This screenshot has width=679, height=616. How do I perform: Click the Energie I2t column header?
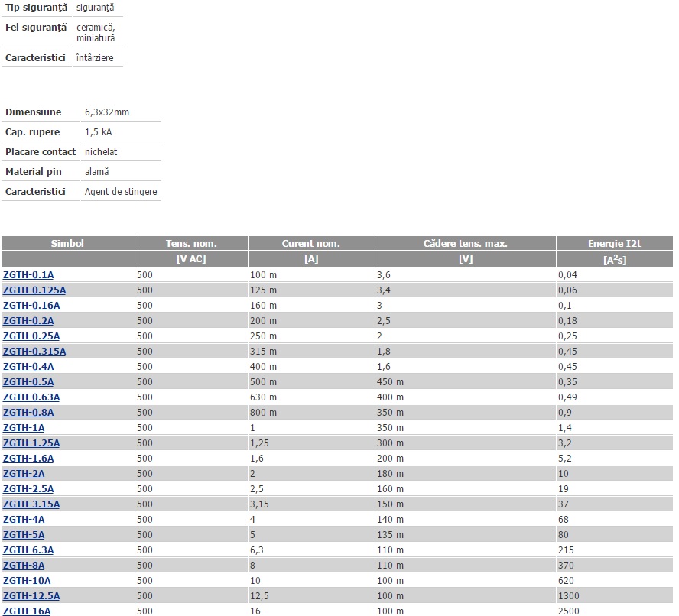(614, 244)
